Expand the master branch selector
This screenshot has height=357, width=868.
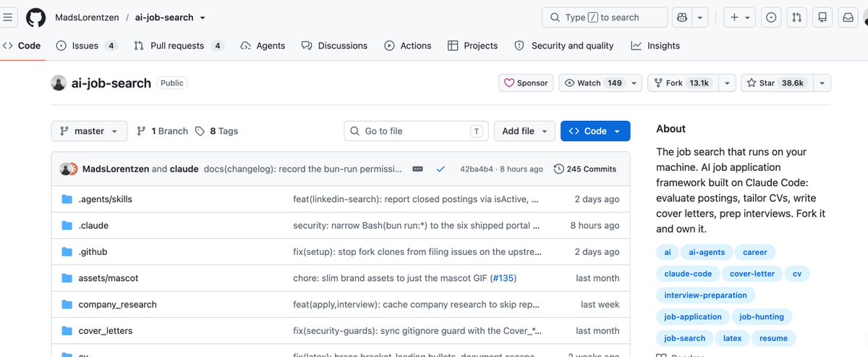pyautogui.click(x=89, y=131)
